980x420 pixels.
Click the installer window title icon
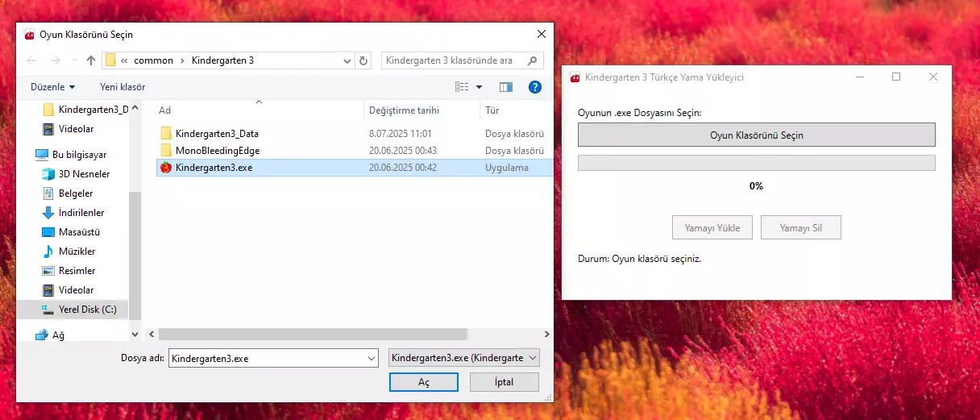point(575,77)
